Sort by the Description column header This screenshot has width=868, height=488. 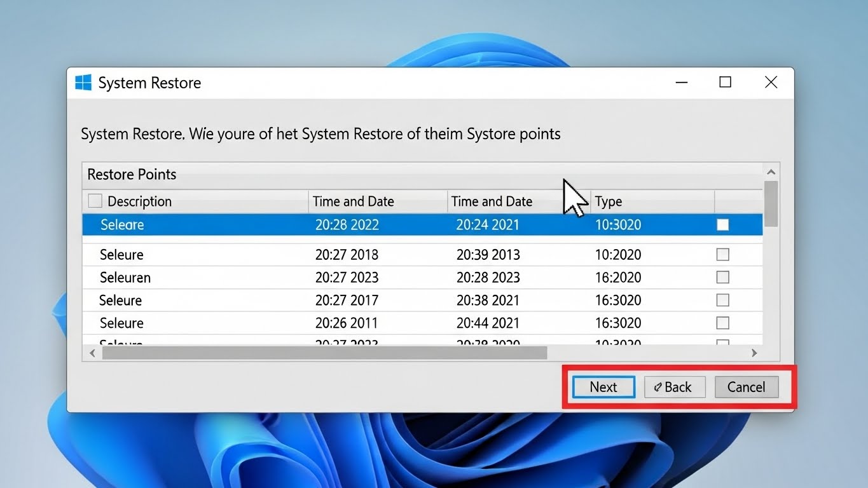139,201
